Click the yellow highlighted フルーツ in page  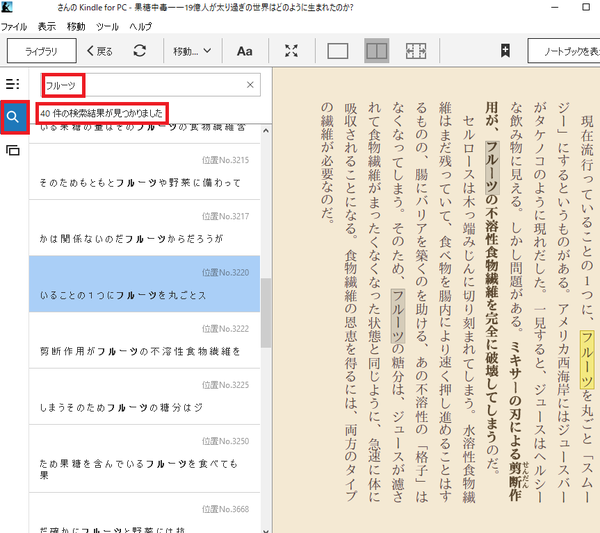[587, 360]
